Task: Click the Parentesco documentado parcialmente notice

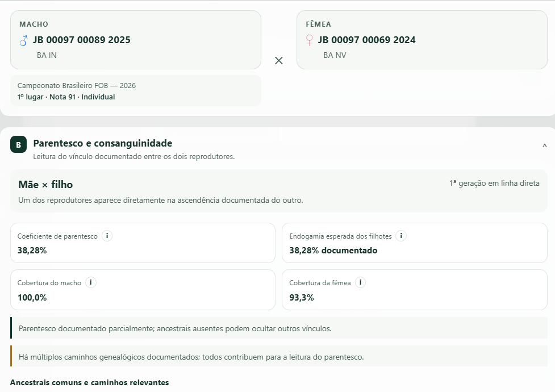Action: pyautogui.click(x=279, y=328)
